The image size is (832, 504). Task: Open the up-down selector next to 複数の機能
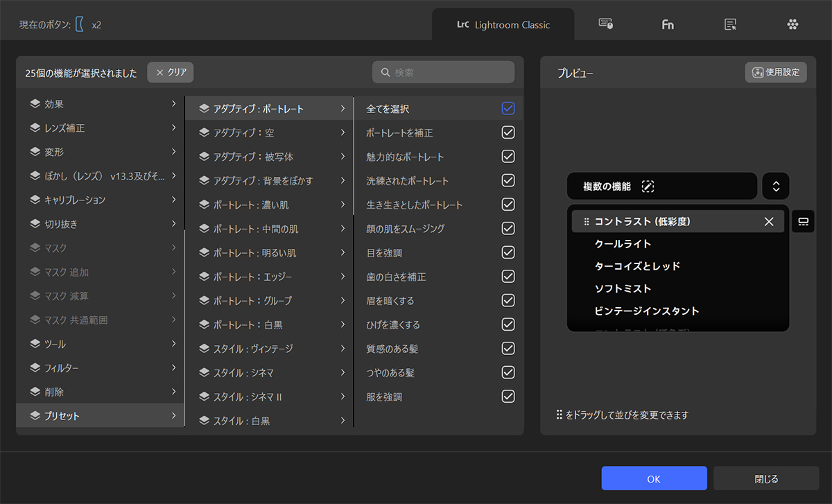[776, 186]
